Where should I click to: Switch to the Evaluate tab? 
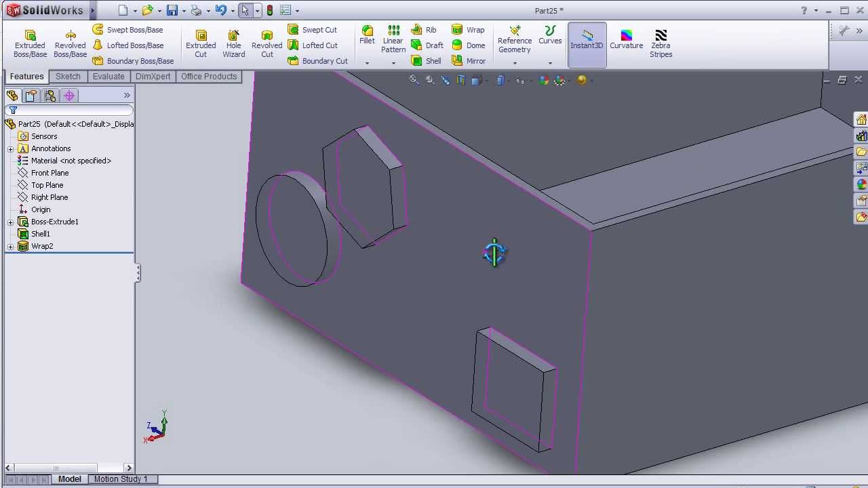coord(108,77)
